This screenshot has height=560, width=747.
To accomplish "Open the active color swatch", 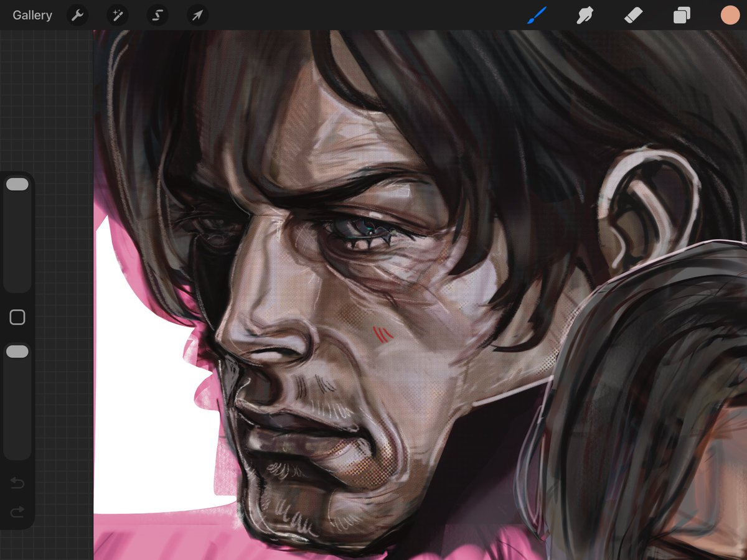I will 730,16.
